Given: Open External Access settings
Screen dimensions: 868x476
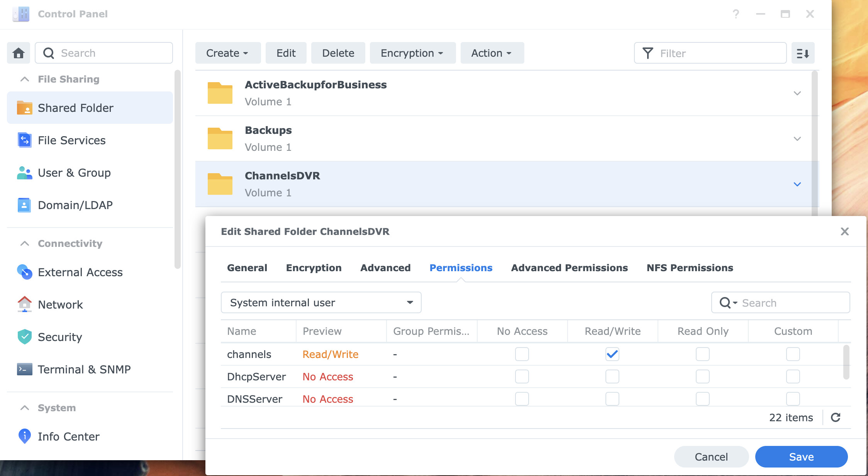Looking at the screenshot, I should pos(24,272).
